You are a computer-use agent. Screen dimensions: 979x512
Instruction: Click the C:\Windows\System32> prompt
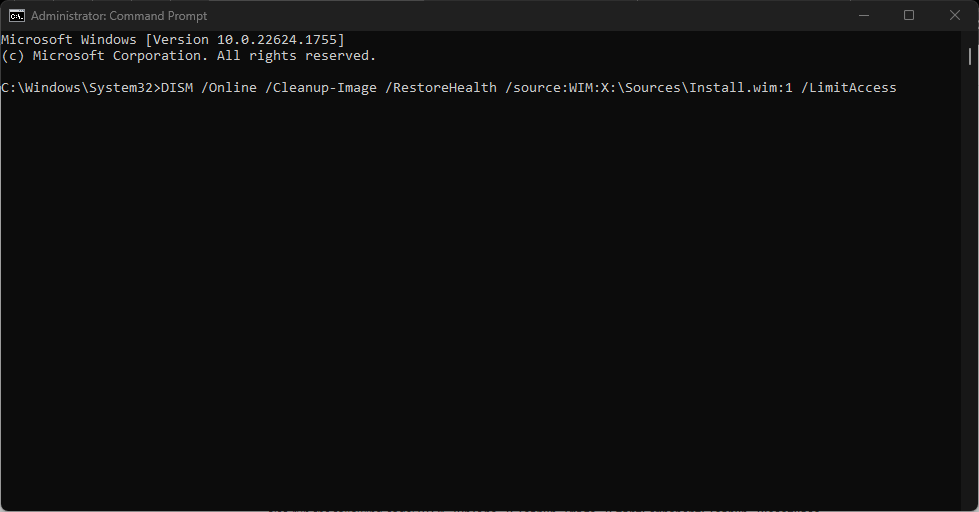click(80, 88)
